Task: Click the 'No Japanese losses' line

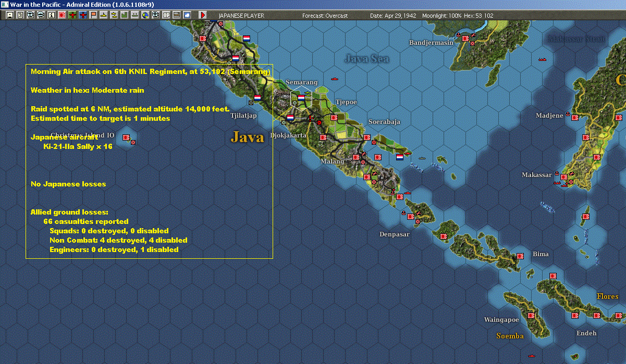Action: point(68,184)
